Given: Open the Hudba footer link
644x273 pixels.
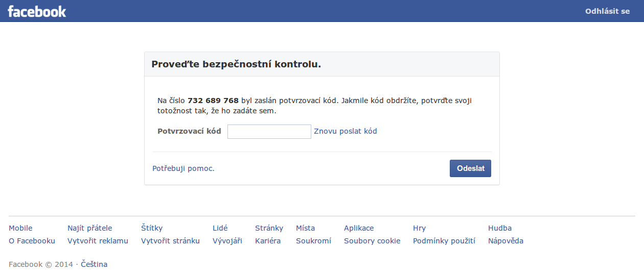Looking at the screenshot, I should click(x=500, y=228).
